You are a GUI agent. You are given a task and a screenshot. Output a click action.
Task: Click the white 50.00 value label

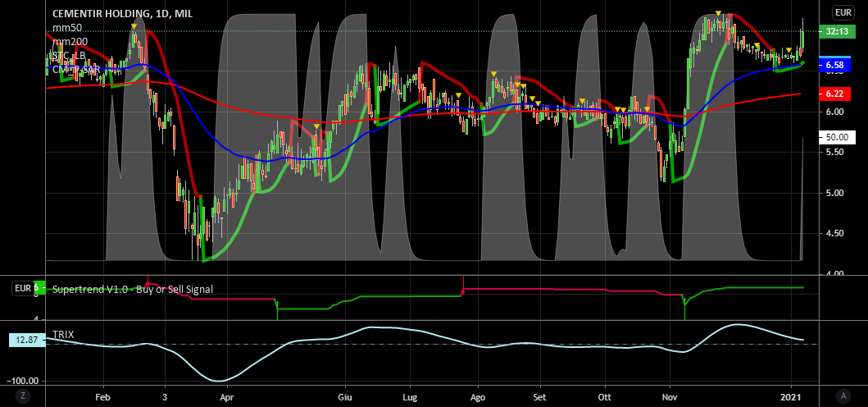coord(837,138)
